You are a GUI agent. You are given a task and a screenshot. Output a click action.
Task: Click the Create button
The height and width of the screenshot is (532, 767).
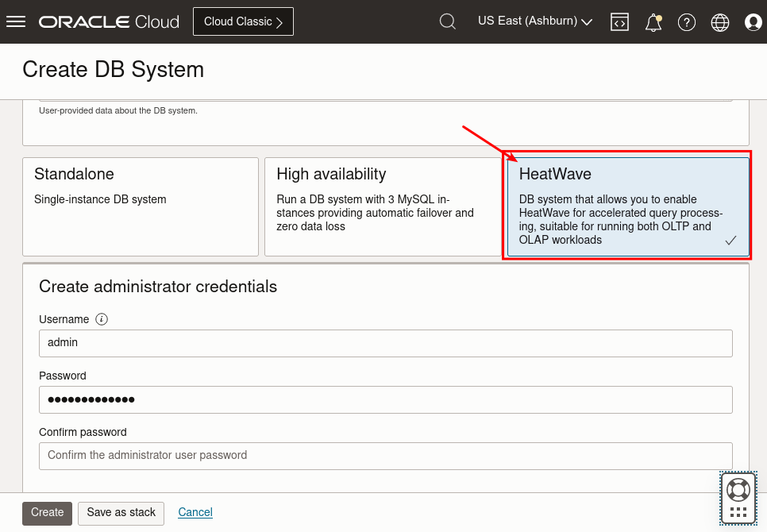click(47, 513)
